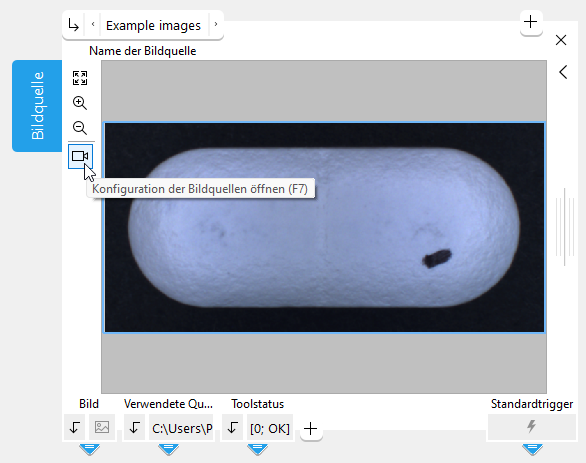This screenshot has width=586, height=463.
Task: Zoom out with the magnifier minus icon
Action: click(x=80, y=128)
